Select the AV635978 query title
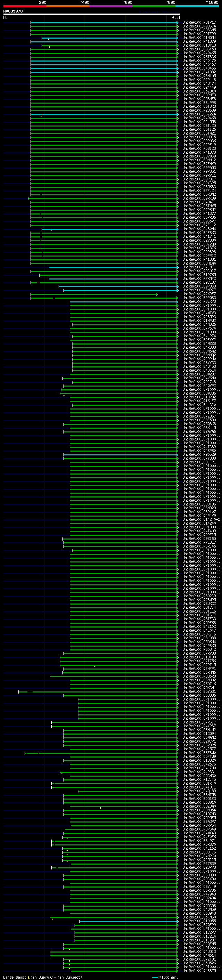The height and width of the screenshot is (980, 222). tap(13, 11)
